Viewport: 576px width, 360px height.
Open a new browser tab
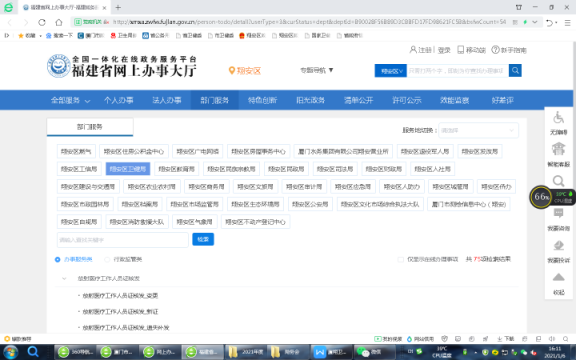click(118, 7)
